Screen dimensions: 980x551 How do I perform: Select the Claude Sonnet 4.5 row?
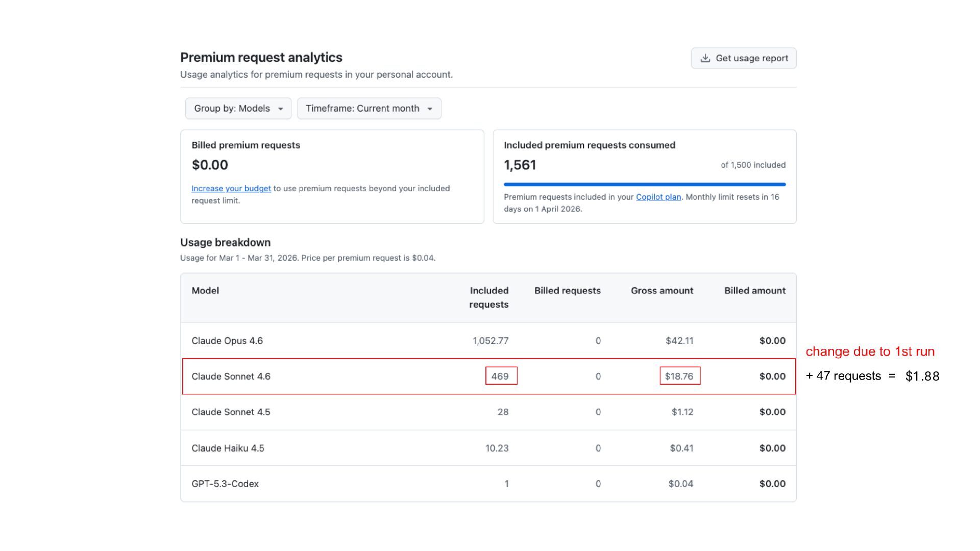231,412
